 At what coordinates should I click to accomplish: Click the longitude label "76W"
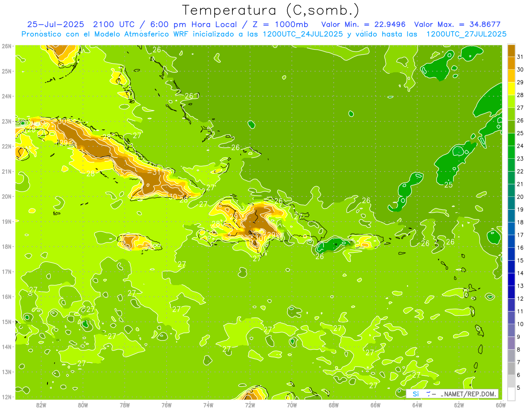167,405
